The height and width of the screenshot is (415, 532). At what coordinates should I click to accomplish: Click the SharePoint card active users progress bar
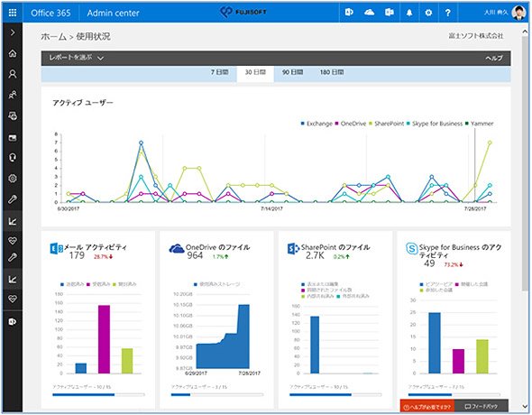(335, 394)
